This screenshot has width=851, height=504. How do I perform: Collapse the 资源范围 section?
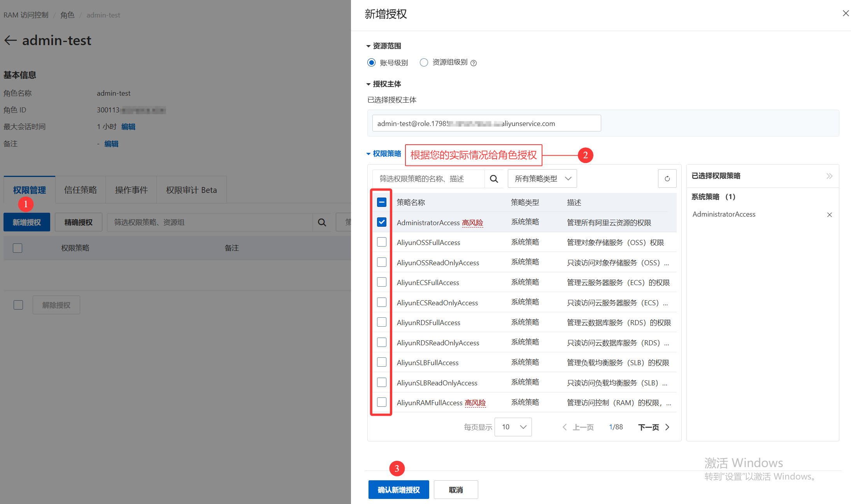[x=368, y=46]
